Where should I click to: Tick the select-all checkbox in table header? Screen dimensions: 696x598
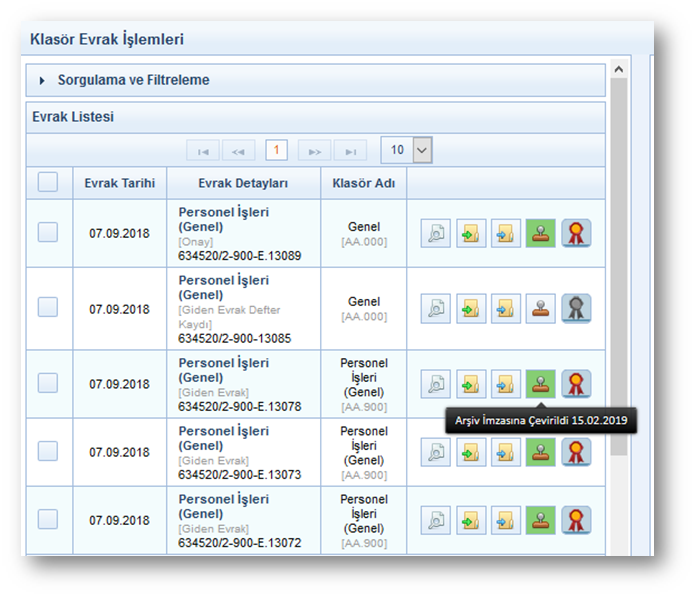tap(48, 182)
